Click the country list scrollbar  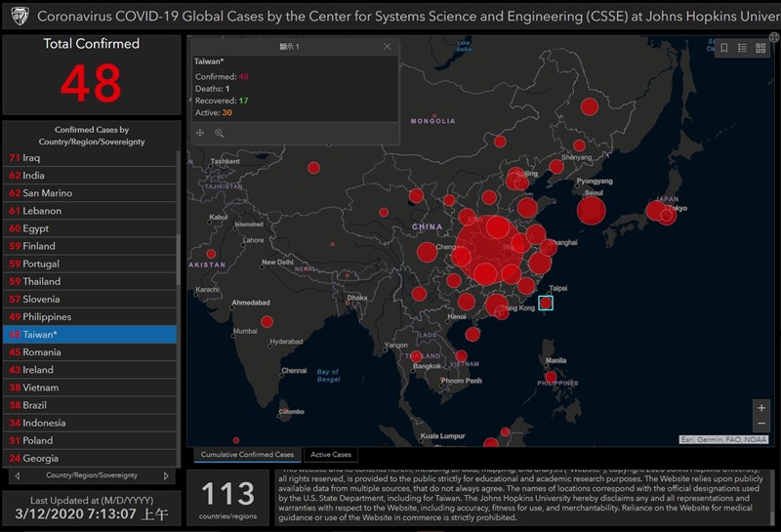tap(179, 259)
